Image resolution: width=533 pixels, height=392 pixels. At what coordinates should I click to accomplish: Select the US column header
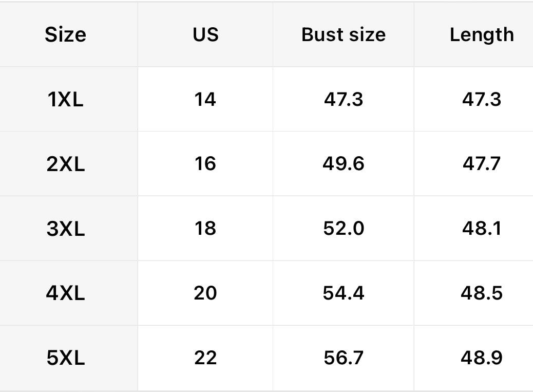205,34
